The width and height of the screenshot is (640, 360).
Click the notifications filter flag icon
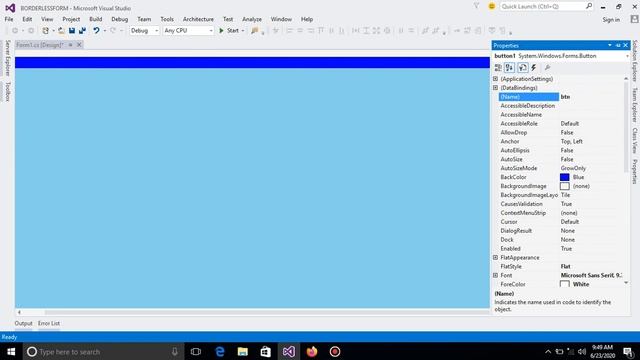point(476,6)
